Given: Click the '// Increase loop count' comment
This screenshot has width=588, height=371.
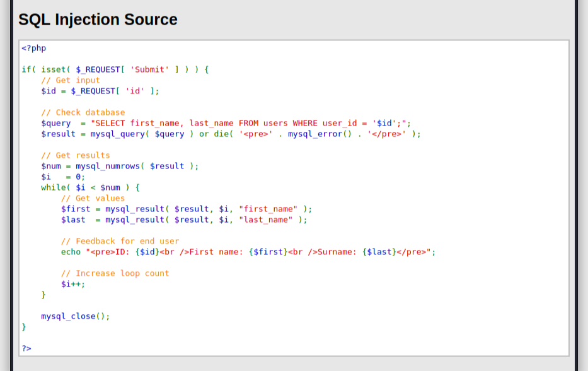Looking at the screenshot, I should (115, 273).
